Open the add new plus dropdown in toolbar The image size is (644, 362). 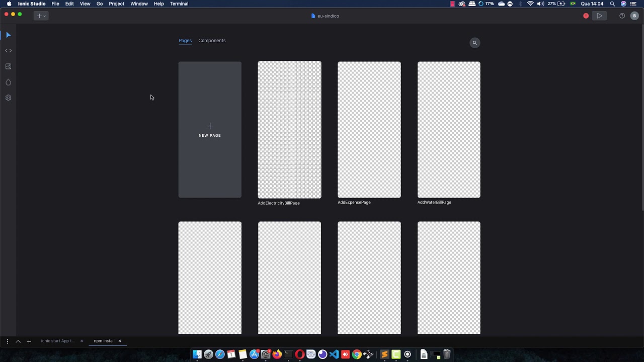41,16
